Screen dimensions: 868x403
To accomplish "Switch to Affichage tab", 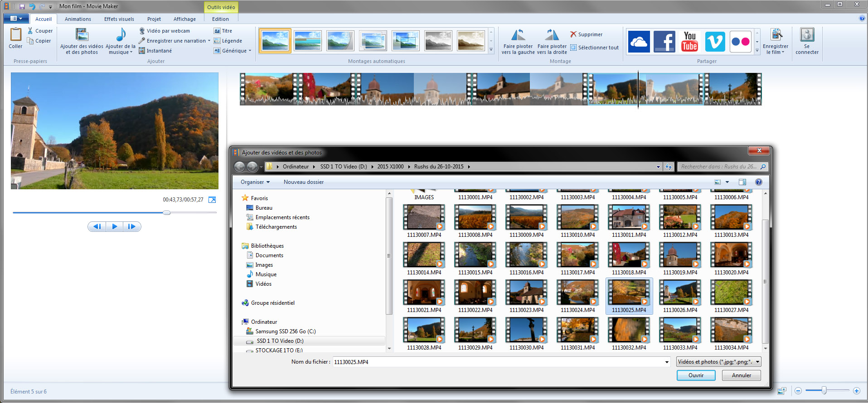I will coord(185,19).
